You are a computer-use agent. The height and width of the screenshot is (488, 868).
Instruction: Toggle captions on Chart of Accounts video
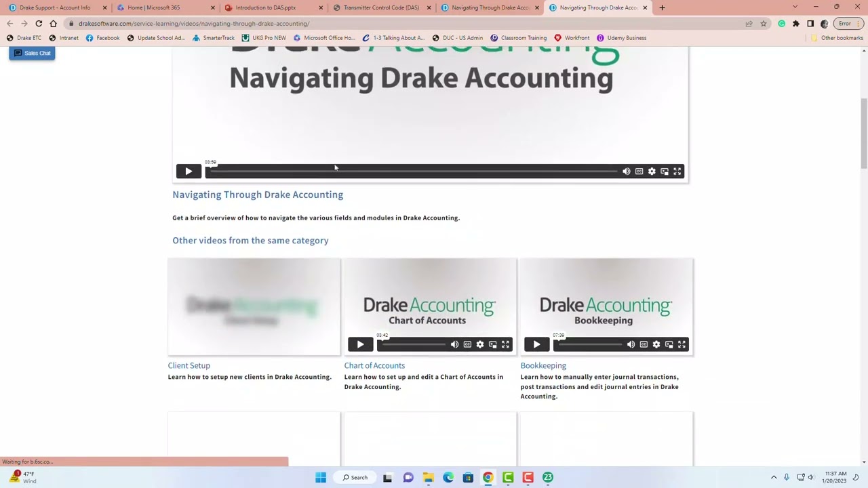467,344
